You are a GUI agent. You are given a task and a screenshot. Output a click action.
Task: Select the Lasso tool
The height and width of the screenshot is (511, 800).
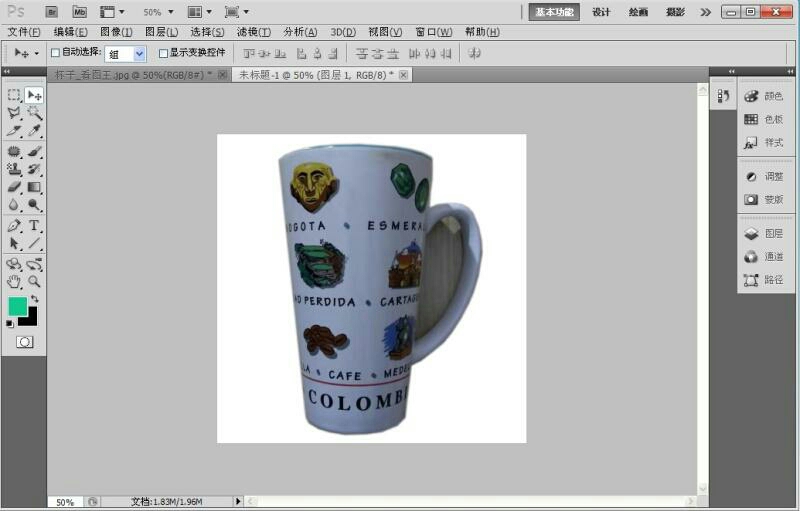14,113
